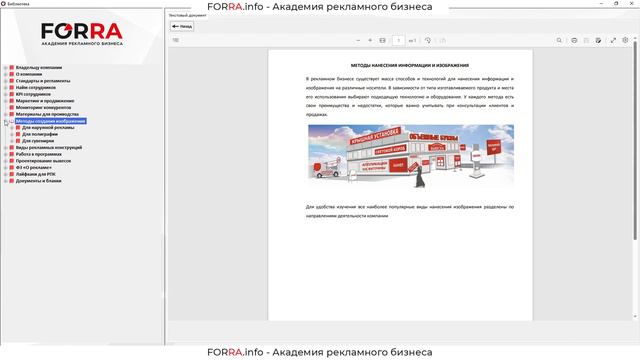The height and width of the screenshot is (360, 640).
Task: Click the red icon beside 'Мониторинг конкурентов'
Action: [12, 107]
